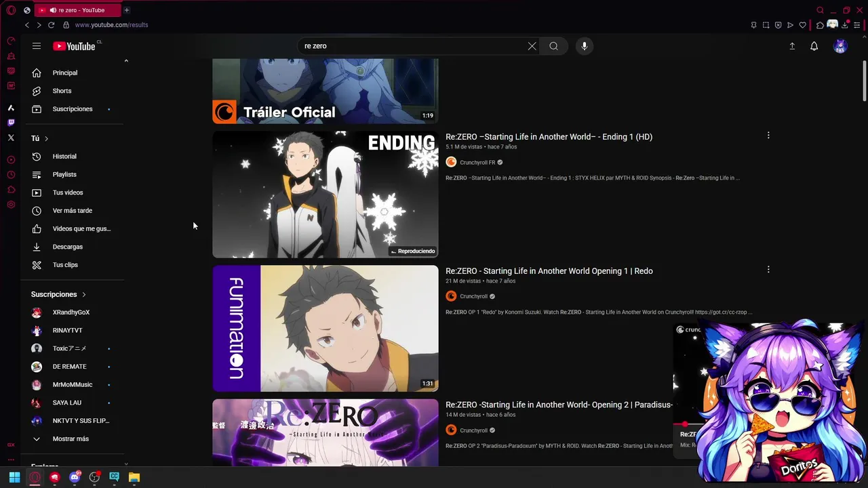Open the Toxicアニメ channel
This screenshot has width=868, height=488.
click(73, 348)
